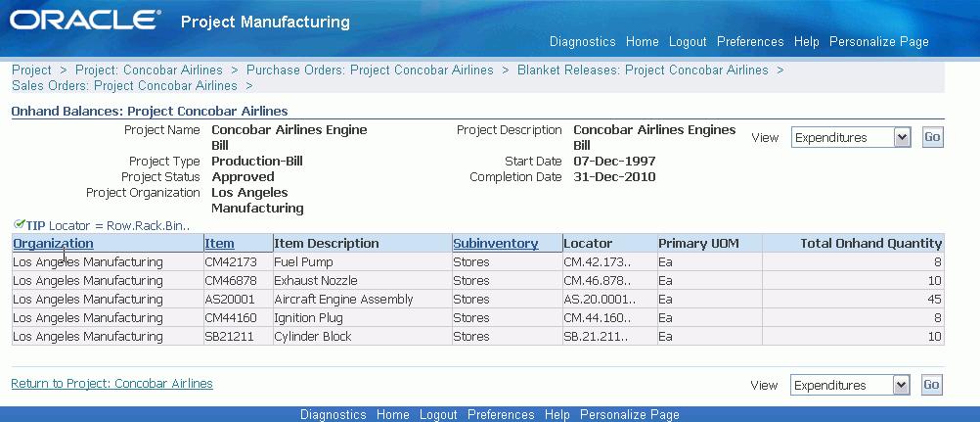Image resolution: width=980 pixels, height=422 pixels.
Task: Sort the table by Subinventory column
Action: pyautogui.click(x=496, y=244)
